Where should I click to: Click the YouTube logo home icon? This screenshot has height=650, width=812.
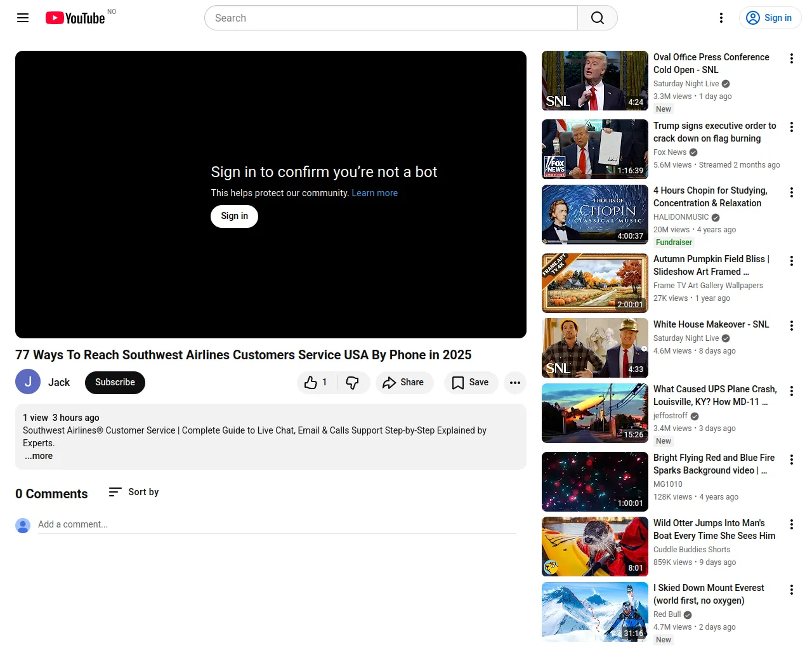(x=75, y=18)
